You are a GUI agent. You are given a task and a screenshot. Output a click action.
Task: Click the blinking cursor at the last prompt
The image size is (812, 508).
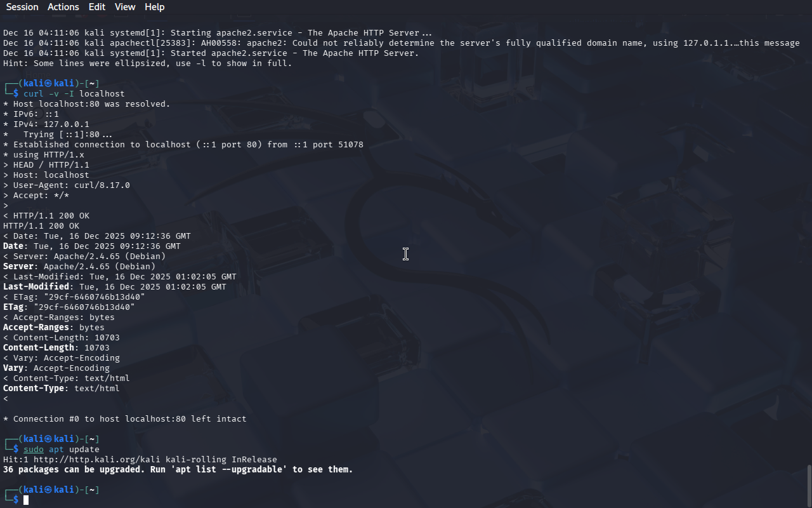coord(26,500)
